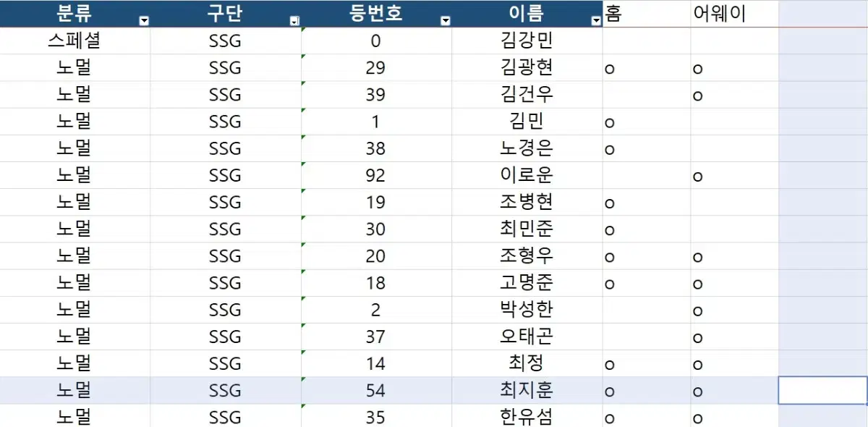Select the 어웨이 header cell
The width and height of the screenshot is (868, 427).
pyautogui.click(x=734, y=14)
